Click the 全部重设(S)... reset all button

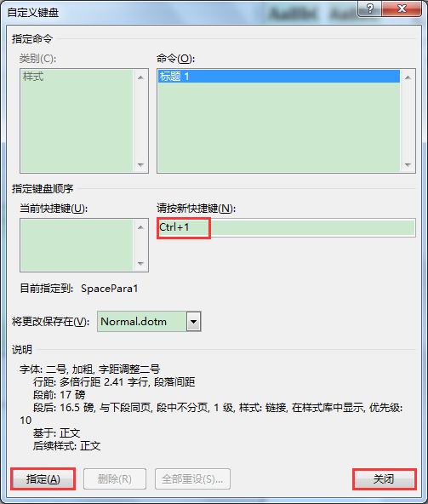192,479
